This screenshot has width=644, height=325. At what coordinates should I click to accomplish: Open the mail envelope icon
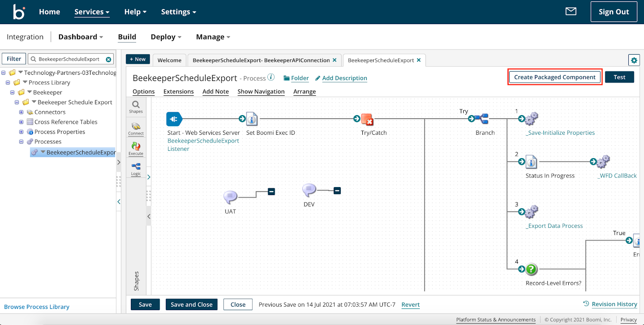click(x=571, y=11)
